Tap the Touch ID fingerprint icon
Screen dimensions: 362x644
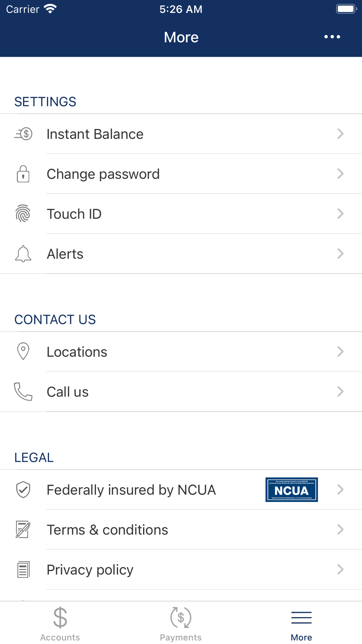(23, 214)
